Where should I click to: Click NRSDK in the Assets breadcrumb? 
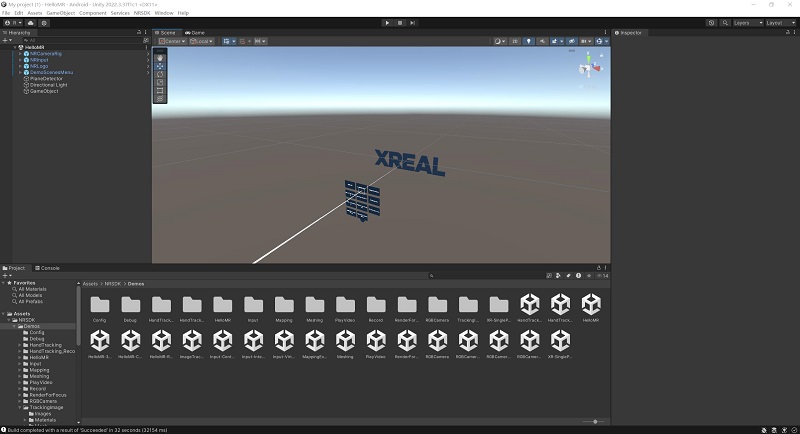[x=113, y=284]
